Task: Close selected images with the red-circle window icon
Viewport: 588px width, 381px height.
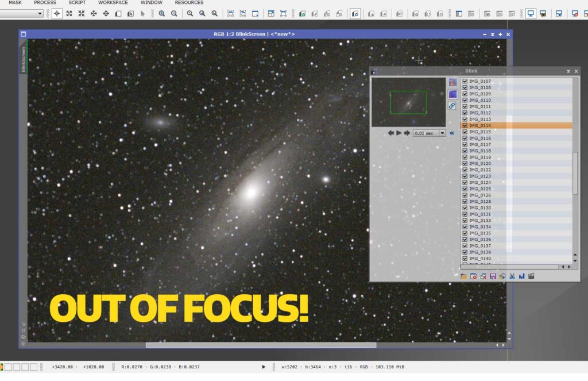Action: point(473,276)
